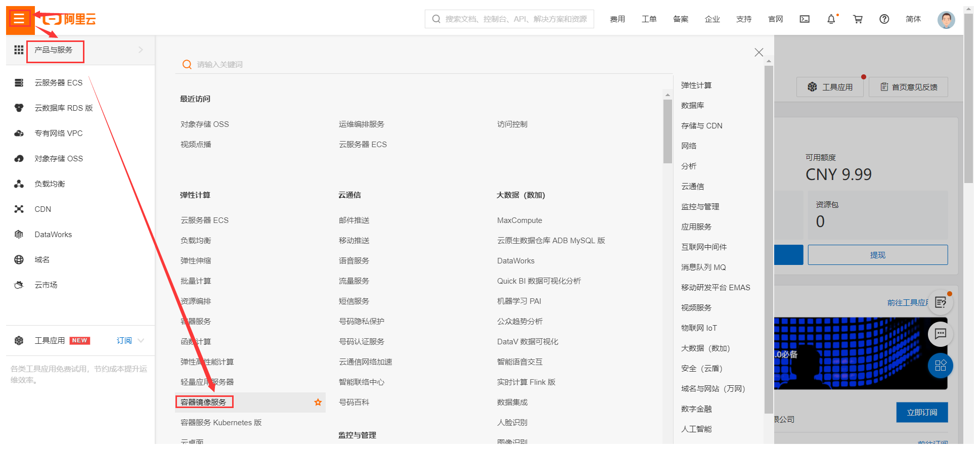Click the 请输入关键词 search field
Screen dimensions: 980x450
click(424, 64)
